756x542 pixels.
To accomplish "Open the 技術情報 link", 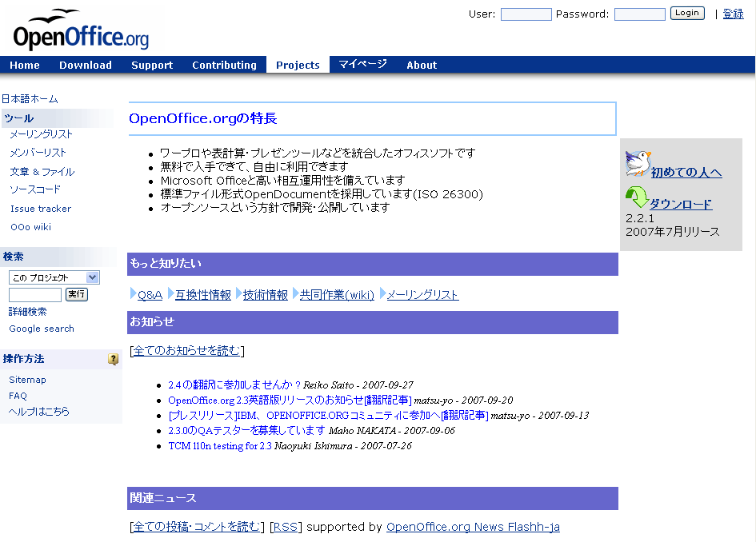I will pyautogui.click(x=265, y=295).
